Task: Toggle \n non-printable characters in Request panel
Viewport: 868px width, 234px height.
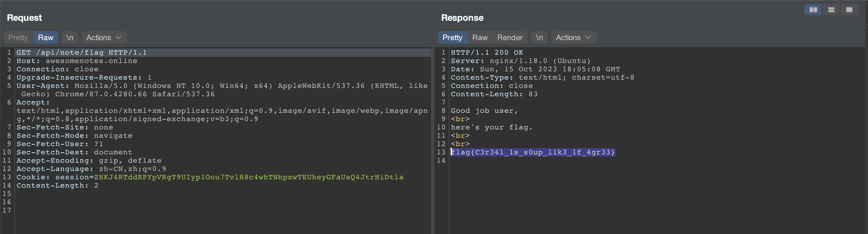Action: point(70,37)
